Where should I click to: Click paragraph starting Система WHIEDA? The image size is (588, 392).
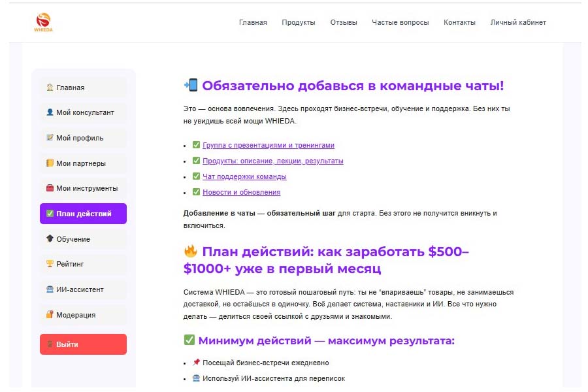click(348, 304)
